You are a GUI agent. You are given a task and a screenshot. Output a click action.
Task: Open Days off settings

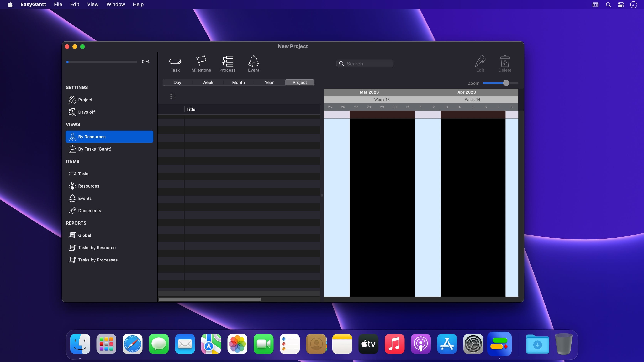click(86, 112)
